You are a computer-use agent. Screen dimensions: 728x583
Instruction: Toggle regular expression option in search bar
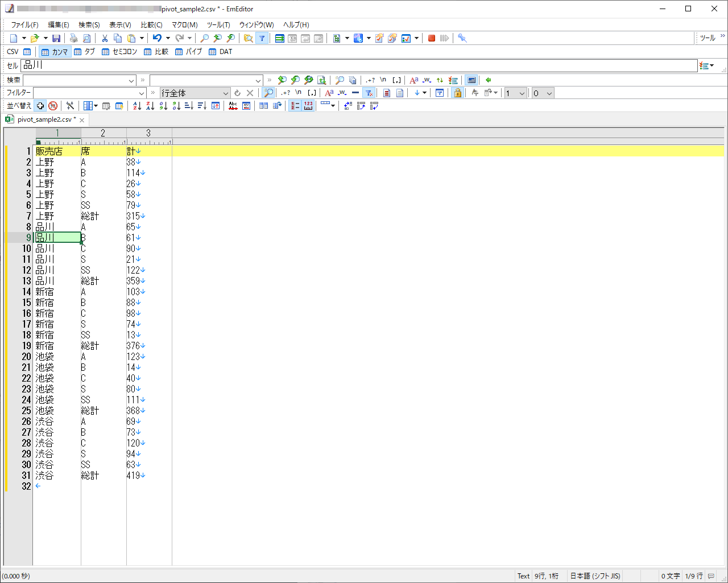[370, 80]
